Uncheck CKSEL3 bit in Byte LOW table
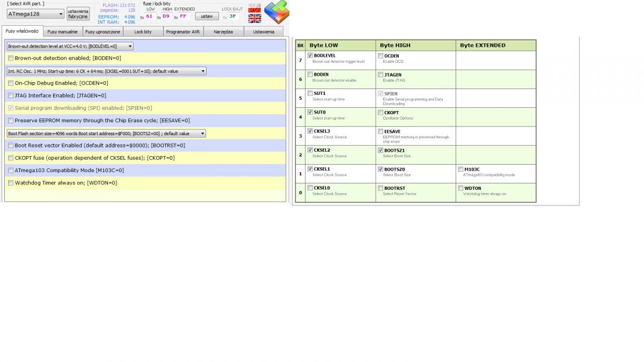Screen dimensions: 644x362 point(310,131)
